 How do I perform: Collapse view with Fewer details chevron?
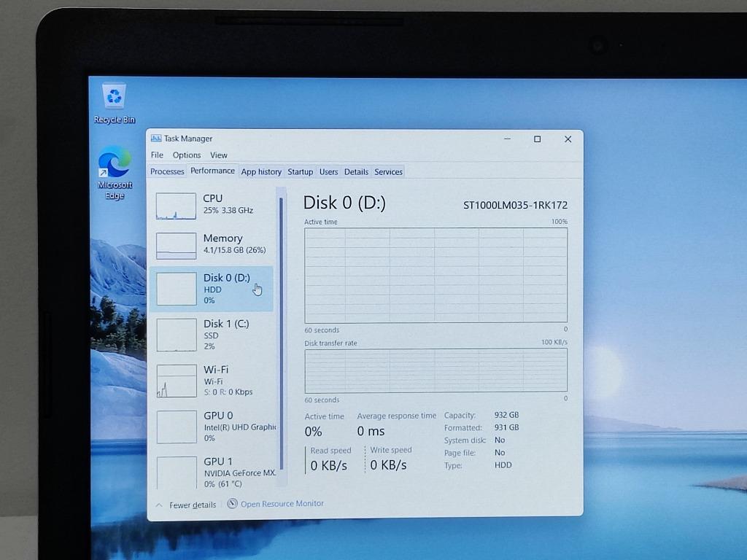coord(159,505)
